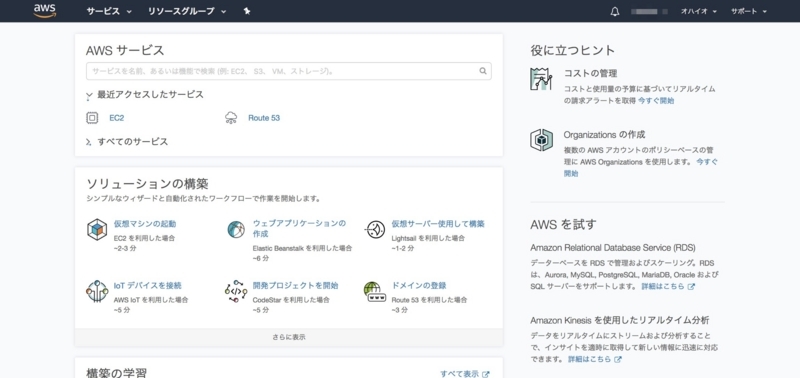
Task: Click the ソリューションの構築 heading
Action: click(147, 184)
